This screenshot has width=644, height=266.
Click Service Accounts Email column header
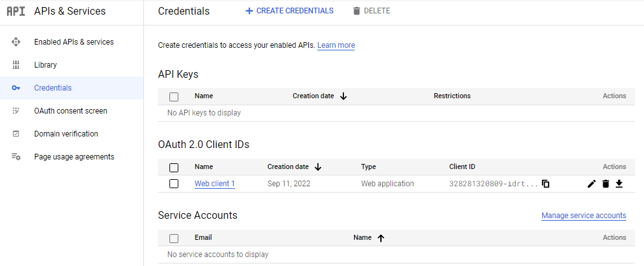203,237
